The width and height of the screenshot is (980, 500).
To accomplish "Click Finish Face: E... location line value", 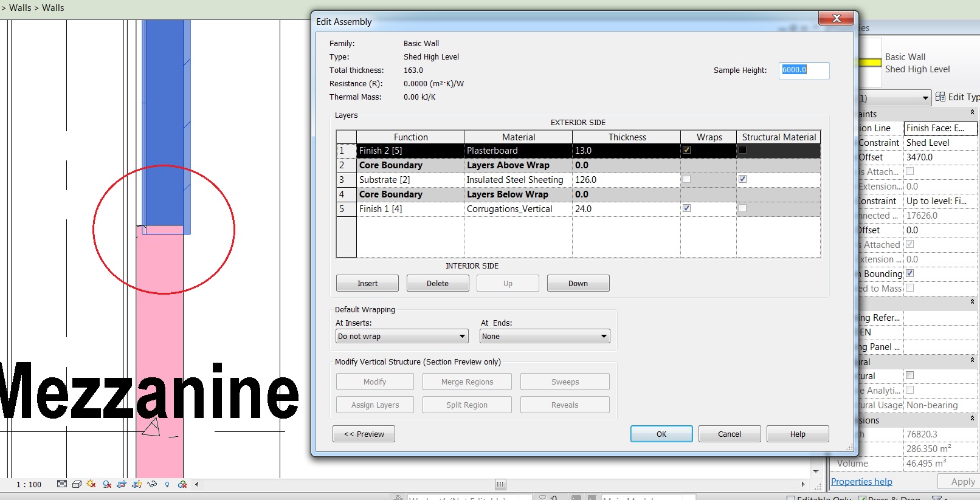I will (940, 128).
